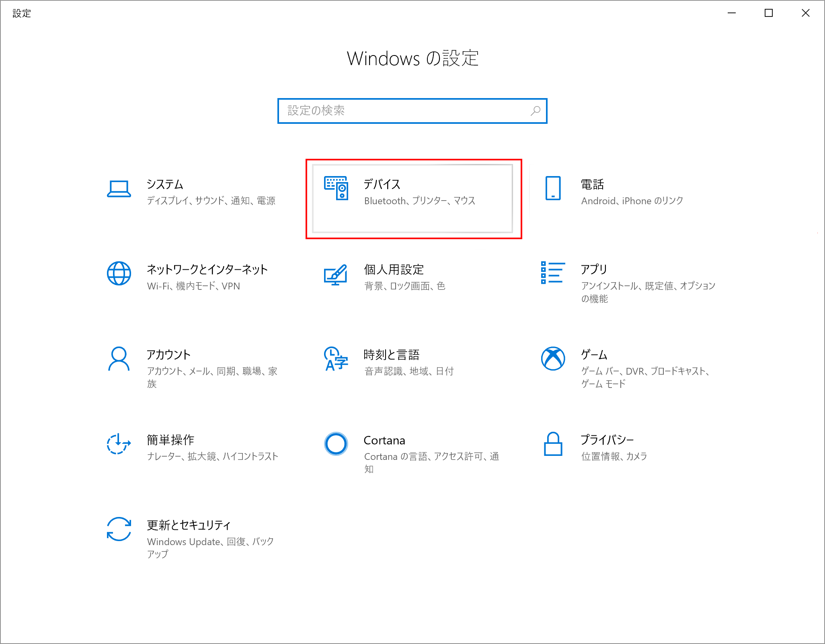Click 'Android、iPhone のリンク' description
Screen dimensions: 825x644
pos(632,201)
